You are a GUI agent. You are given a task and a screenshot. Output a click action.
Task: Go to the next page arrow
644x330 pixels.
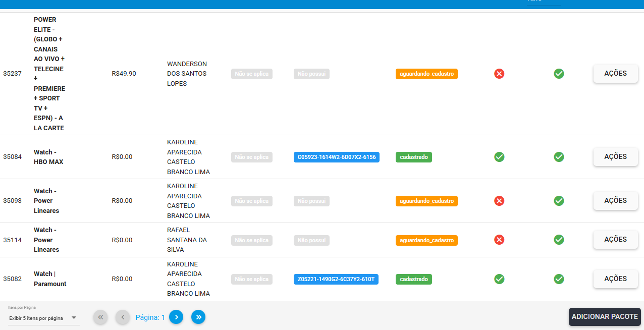176,317
